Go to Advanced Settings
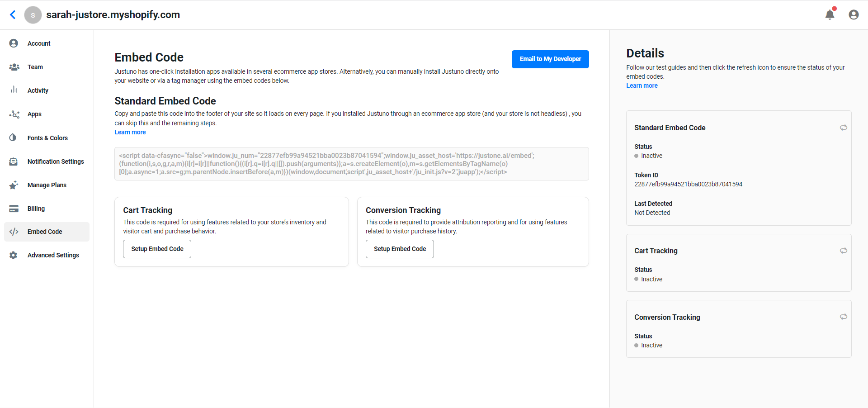This screenshot has width=868, height=408. pos(53,255)
